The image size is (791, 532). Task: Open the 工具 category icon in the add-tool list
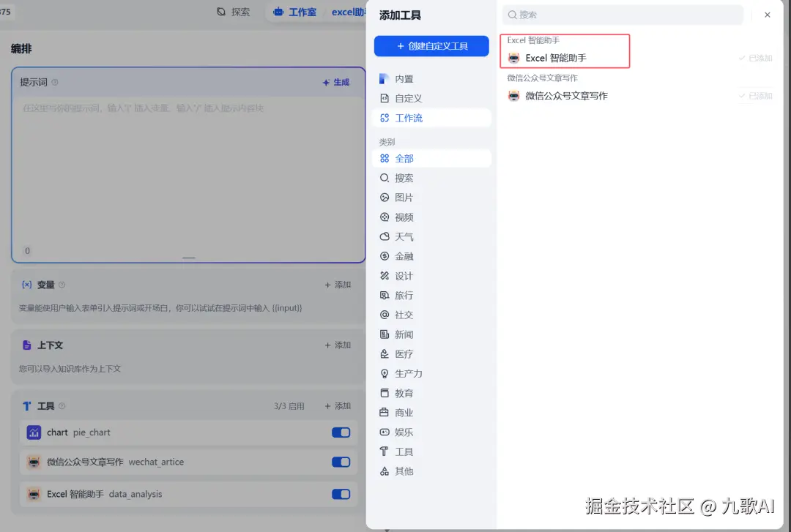pyautogui.click(x=385, y=452)
